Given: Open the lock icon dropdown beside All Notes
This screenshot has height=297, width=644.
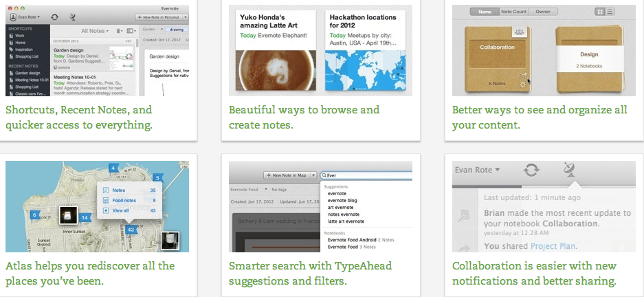Looking at the screenshot, I should click(x=120, y=31).
